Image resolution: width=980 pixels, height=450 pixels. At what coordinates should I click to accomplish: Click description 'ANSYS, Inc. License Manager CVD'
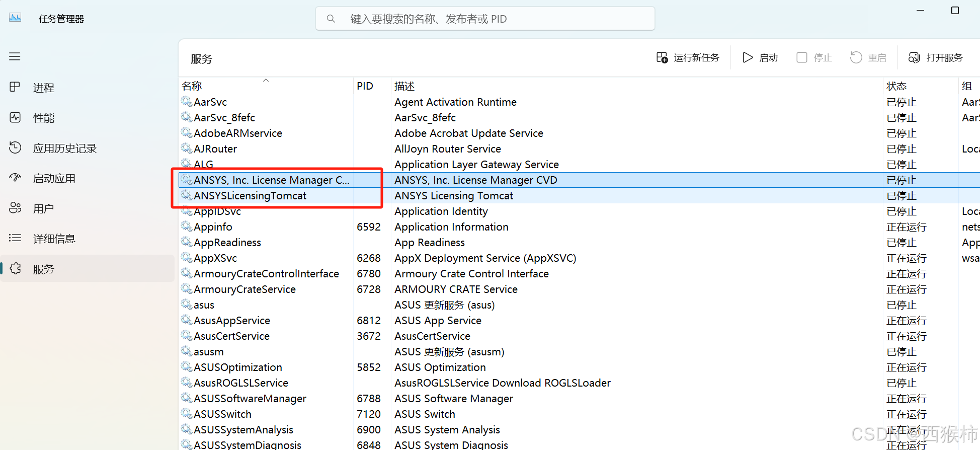(476, 180)
